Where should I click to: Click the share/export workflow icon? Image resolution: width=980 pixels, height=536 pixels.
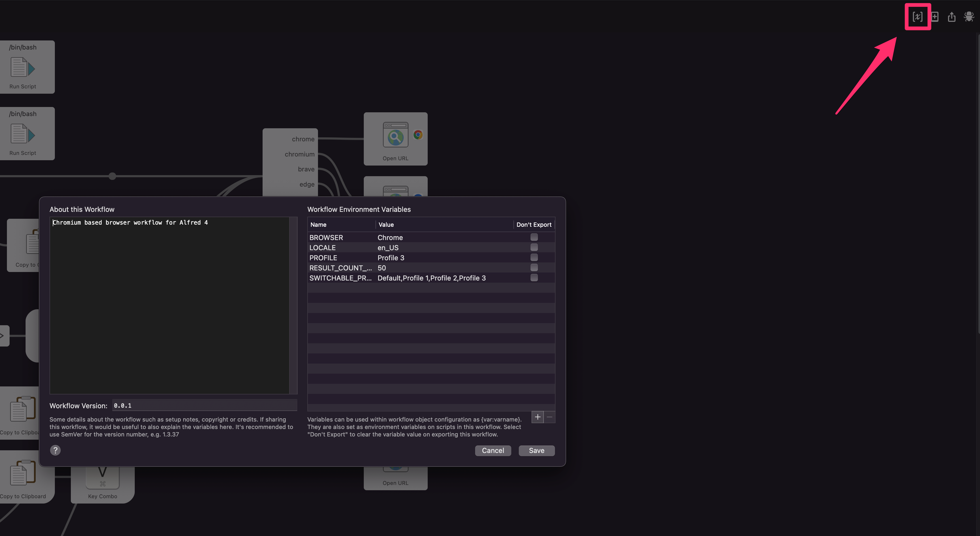pyautogui.click(x=952, y=17)
